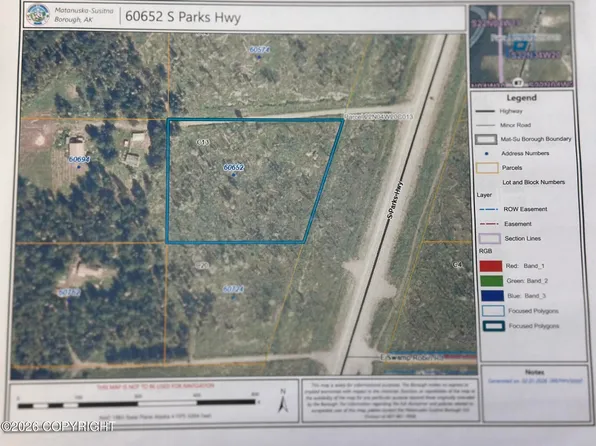Click the "Matanuska-Susitna Borough, AK" header text
Viewport: 596px width, 446px height.
(84, 15)
